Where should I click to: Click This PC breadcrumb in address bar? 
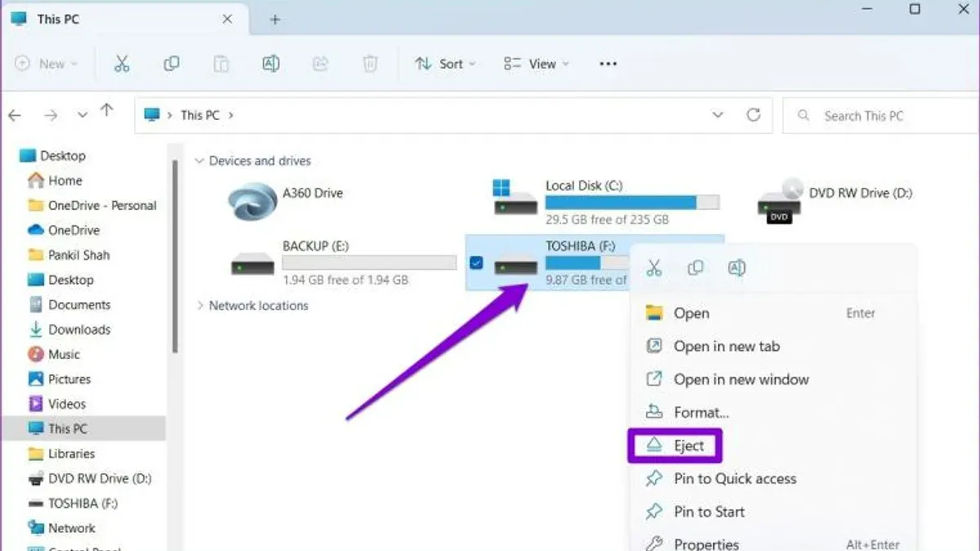(200, 115)
